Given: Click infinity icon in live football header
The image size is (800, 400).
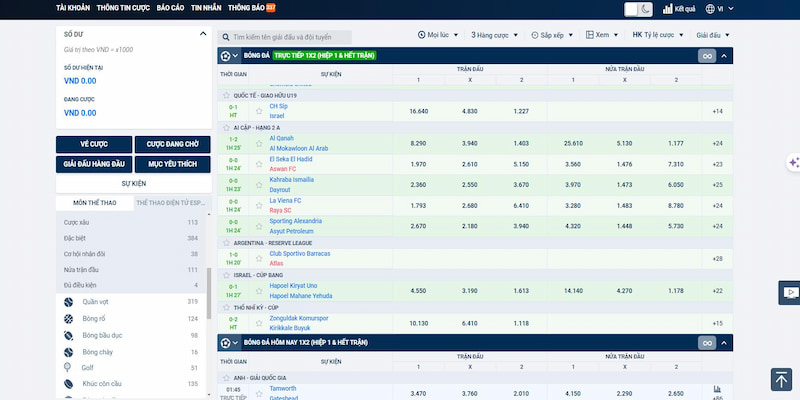Looking at the screenshot, I should tap(708, 56).
